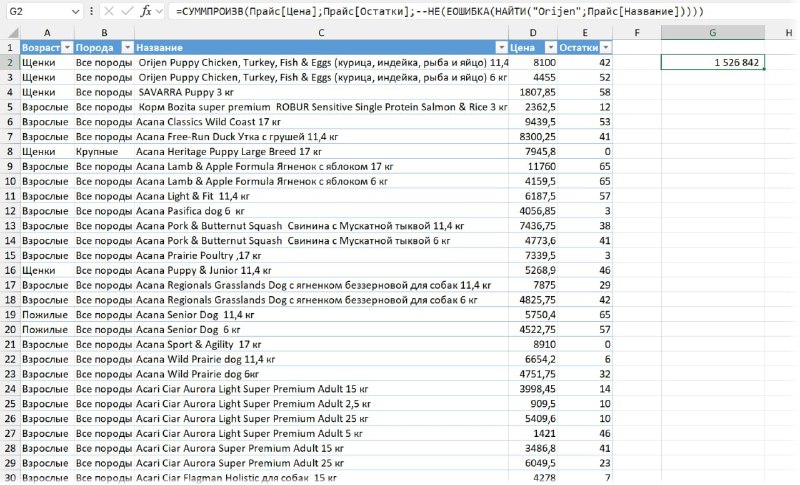The width and height of the screenshot is (800, 485).
Task: Click the price cell 9439,5
Action: (x=533, y=121)
